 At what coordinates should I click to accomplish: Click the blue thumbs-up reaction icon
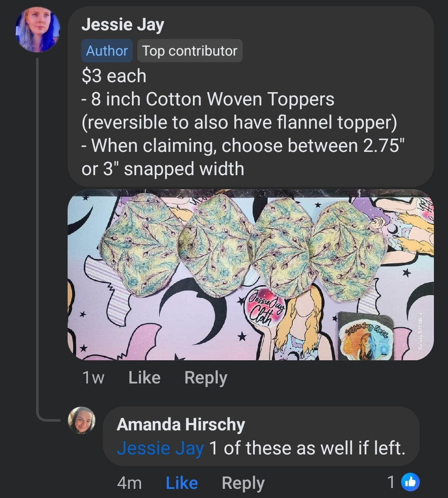coord(411,482)
